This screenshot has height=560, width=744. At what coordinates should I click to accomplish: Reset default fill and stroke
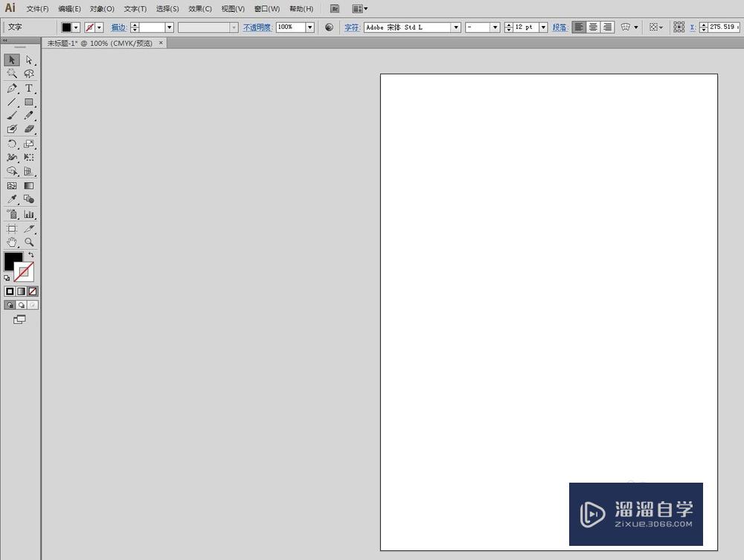point(7,278)
